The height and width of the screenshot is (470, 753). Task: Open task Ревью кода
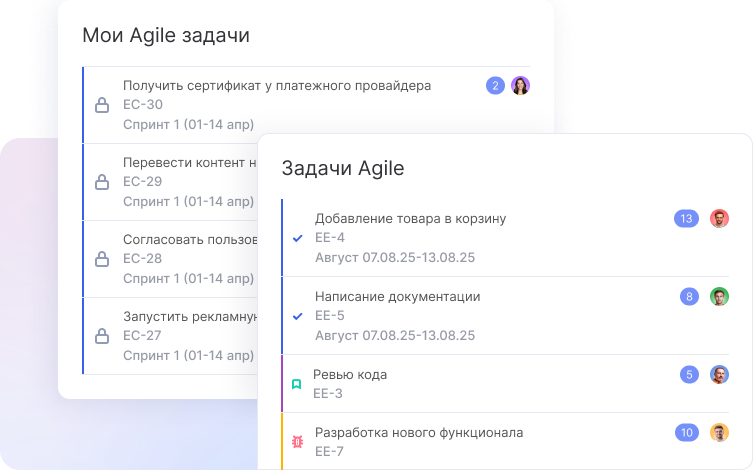(350, 374)
